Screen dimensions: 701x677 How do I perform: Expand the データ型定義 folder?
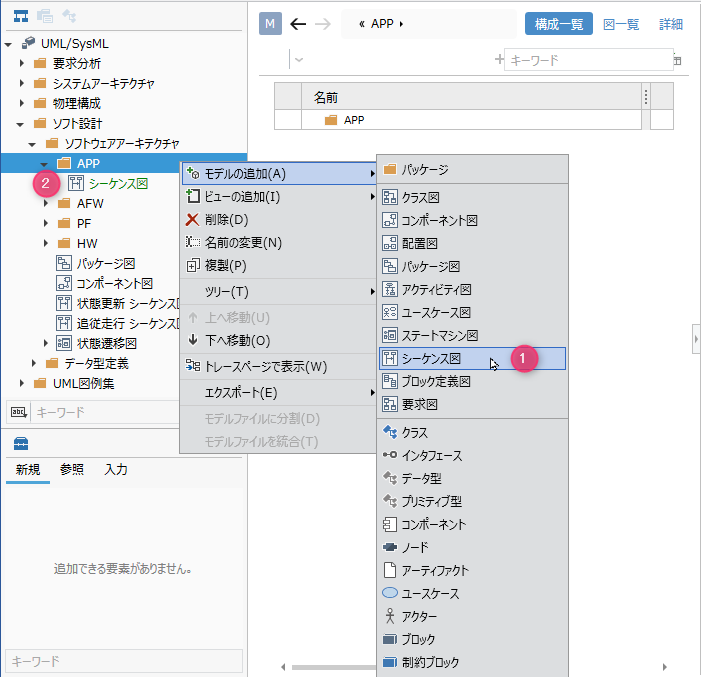click(x=33, y=364)
